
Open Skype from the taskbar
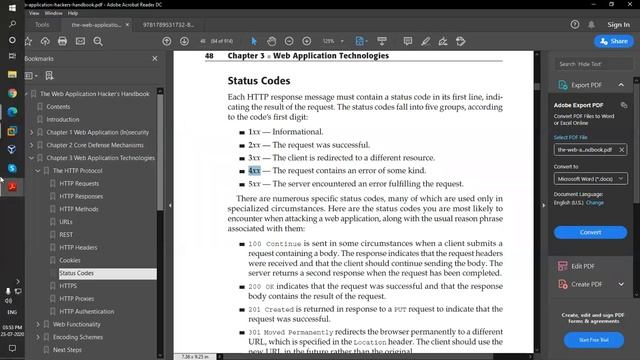click(12, 168)
